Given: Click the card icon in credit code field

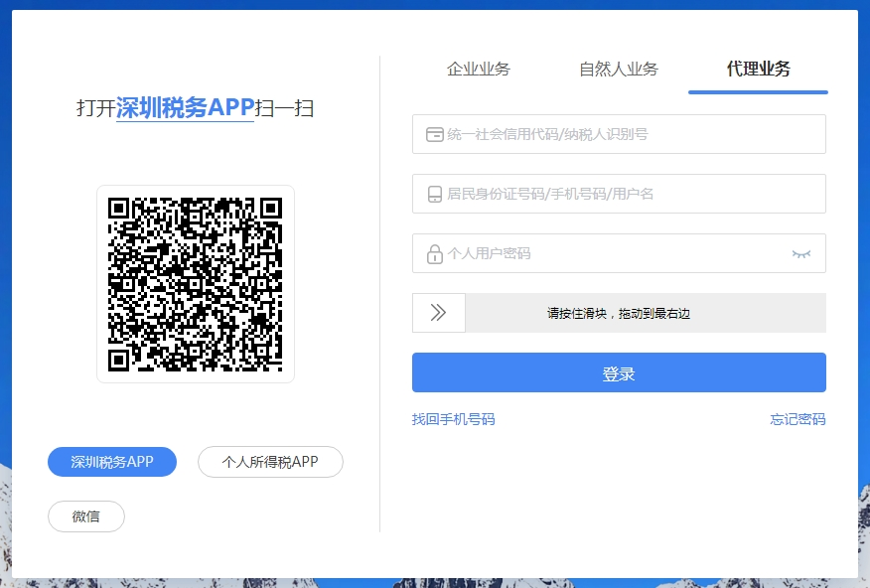Looking at the screenshot, I should tap(434, 134).
